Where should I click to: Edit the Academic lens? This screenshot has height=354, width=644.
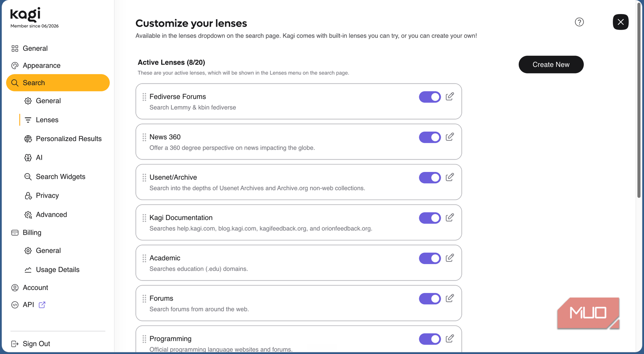[450, 258]
